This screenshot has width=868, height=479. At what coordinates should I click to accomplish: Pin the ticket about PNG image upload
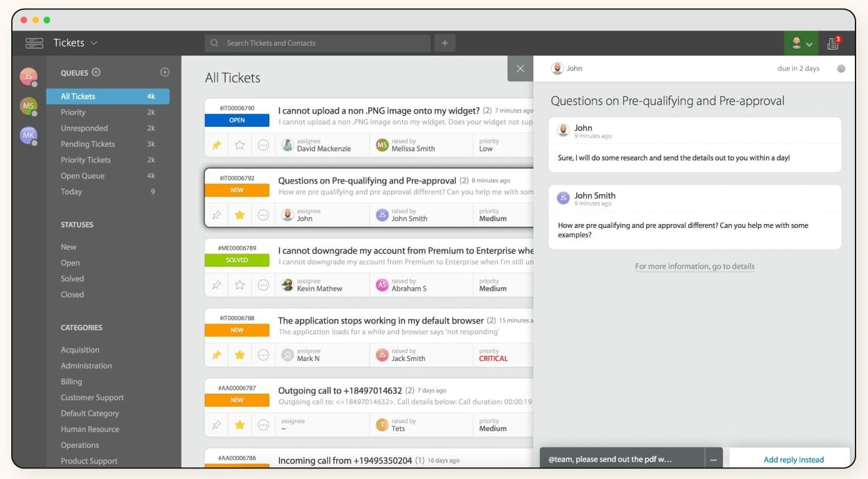pos(216,144)
